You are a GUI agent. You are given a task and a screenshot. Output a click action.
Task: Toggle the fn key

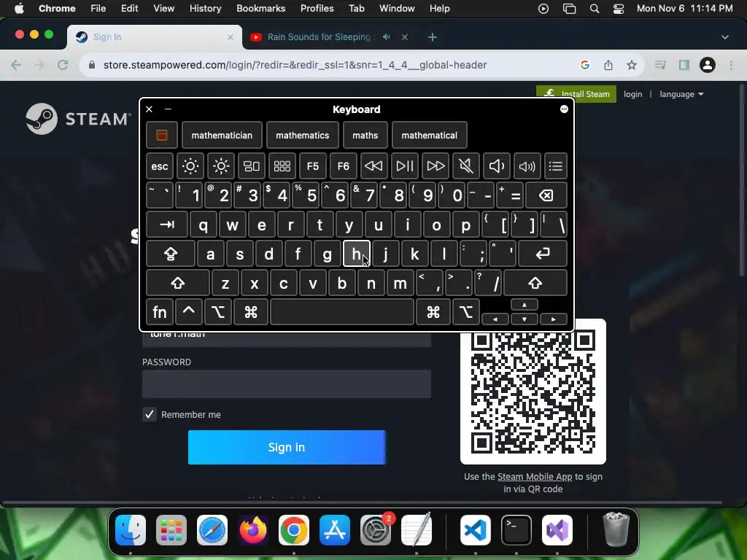click(x=160, y=312)
